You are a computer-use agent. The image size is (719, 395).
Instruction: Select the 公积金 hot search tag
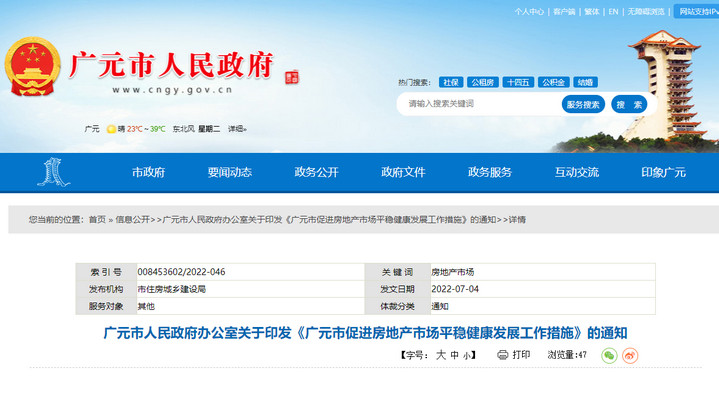(553, 83)
